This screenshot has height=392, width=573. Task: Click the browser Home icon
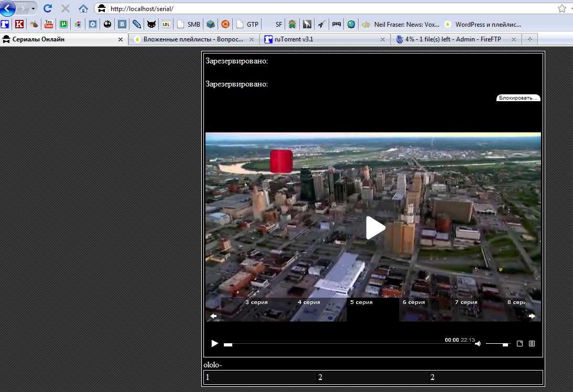click(x=83, y=8)
